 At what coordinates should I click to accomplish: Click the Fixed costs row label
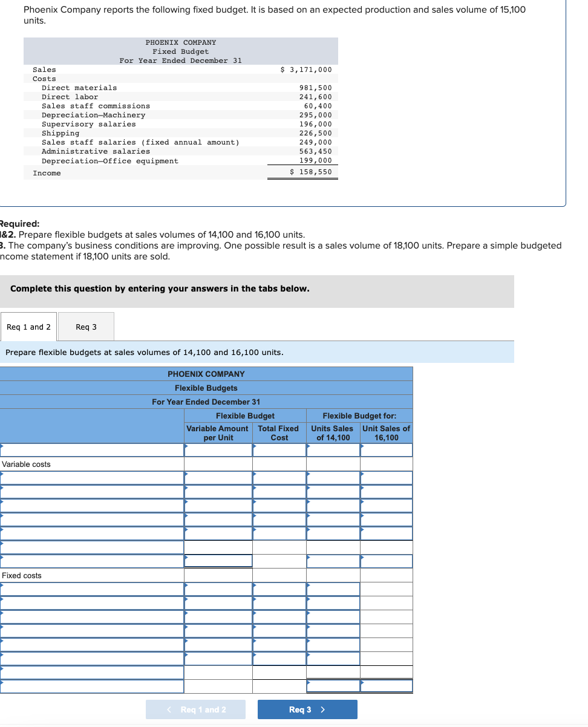(x=22, y=576)
